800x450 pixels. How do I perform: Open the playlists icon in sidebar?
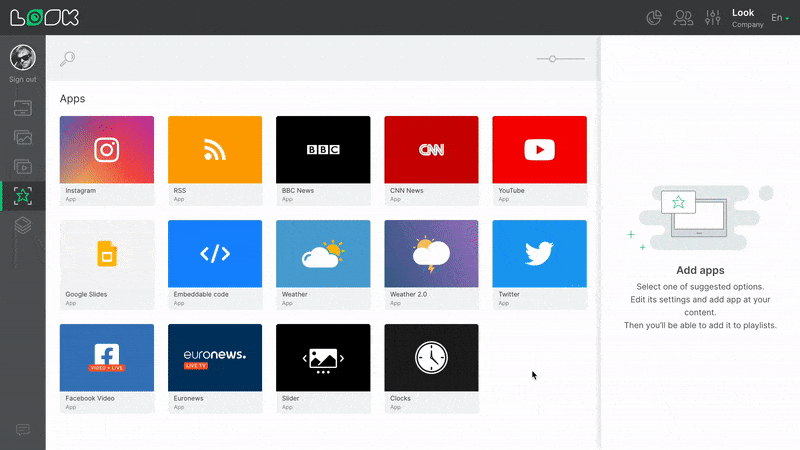(x=23, y=167)
